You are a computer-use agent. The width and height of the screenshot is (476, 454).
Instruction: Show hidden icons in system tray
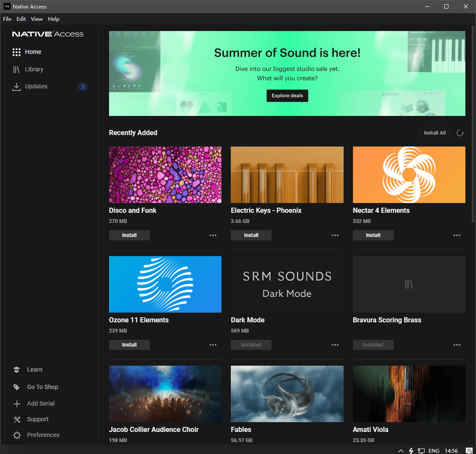[401, 451]
